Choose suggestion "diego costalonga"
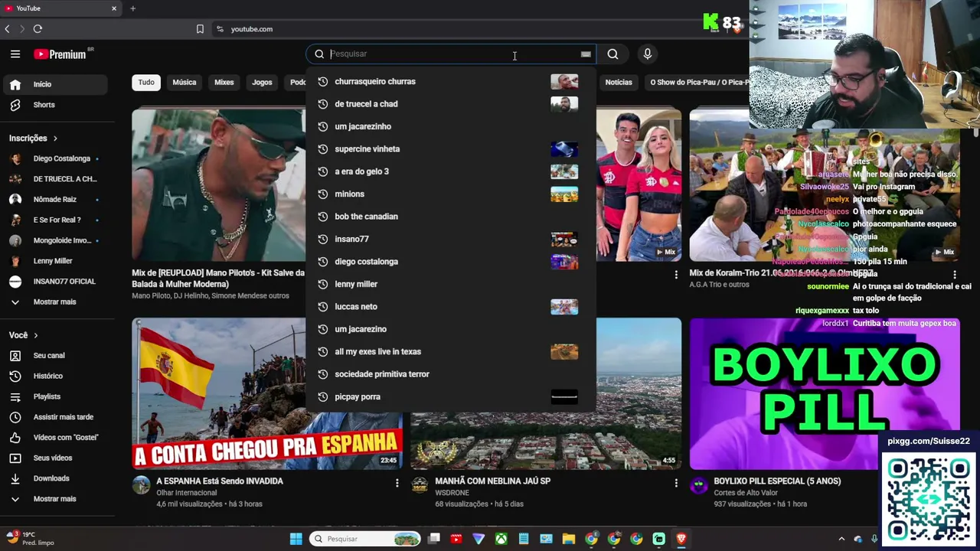 (450, 262)
